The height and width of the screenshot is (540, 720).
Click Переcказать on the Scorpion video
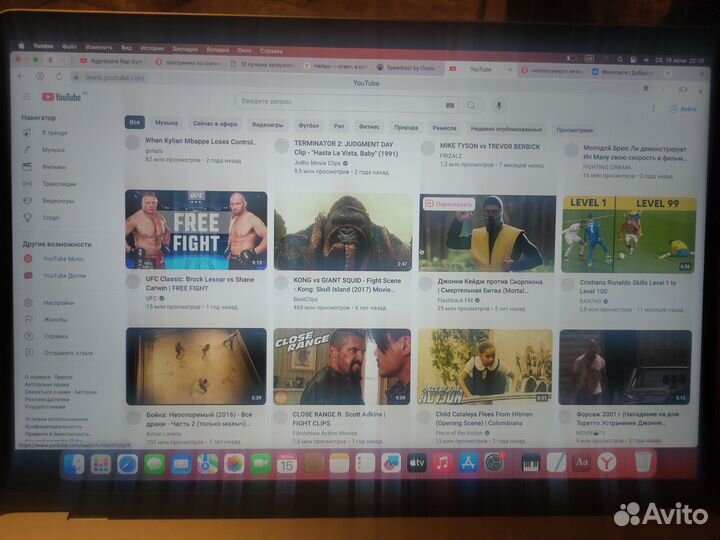(449, 204)
